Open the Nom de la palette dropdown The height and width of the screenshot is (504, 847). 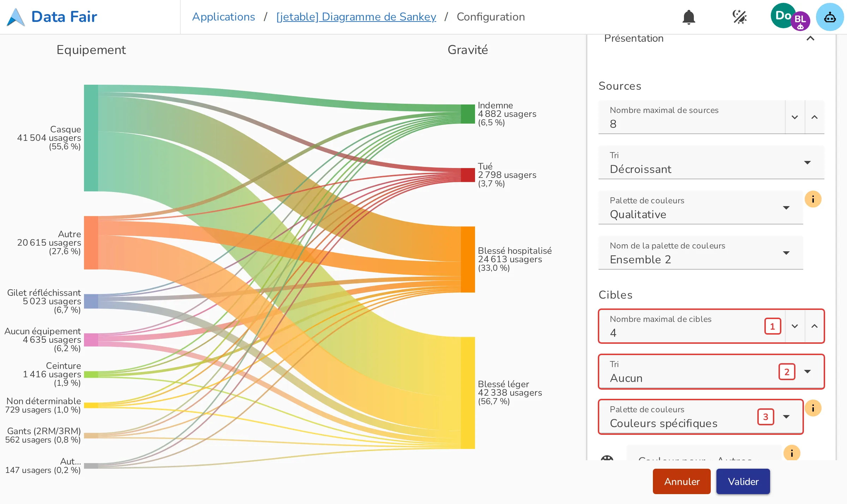[x=701, y=253]
